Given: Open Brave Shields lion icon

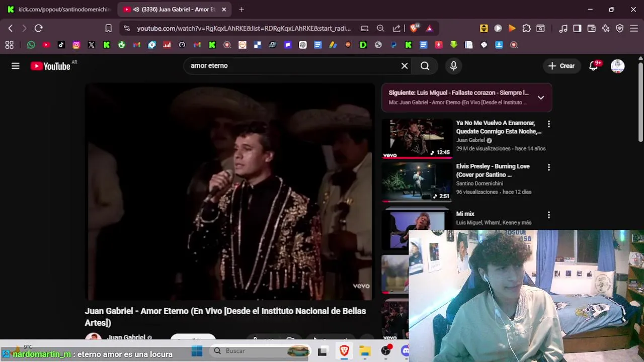Looking at the screenshot, I should 414,29.
